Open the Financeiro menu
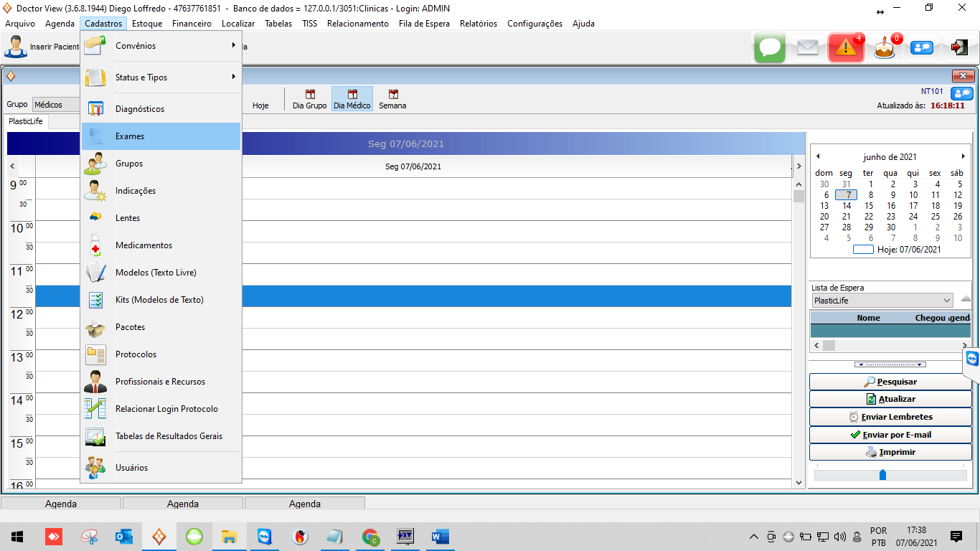 [192, 24]
